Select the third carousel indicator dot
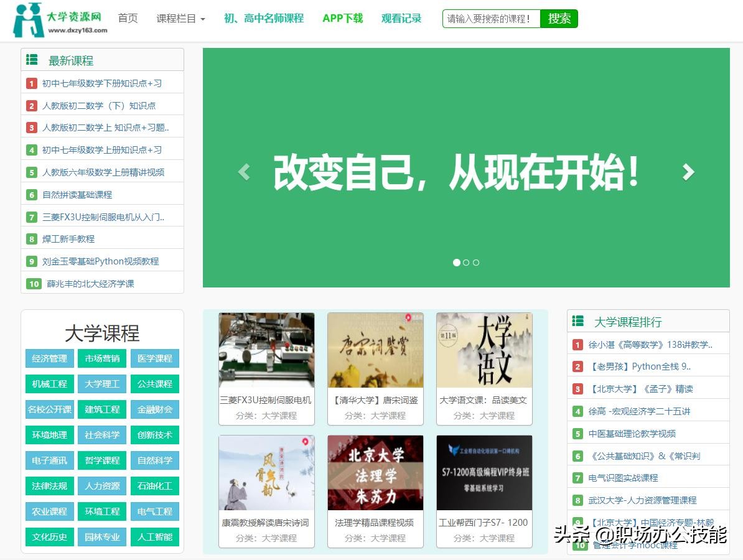743x560 pixels. tap(476, 263)
